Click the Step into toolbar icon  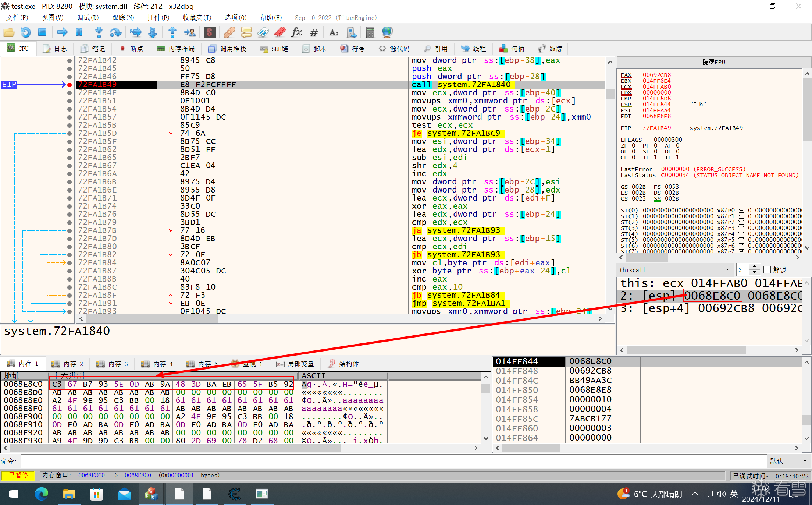[x=99, y=32]
